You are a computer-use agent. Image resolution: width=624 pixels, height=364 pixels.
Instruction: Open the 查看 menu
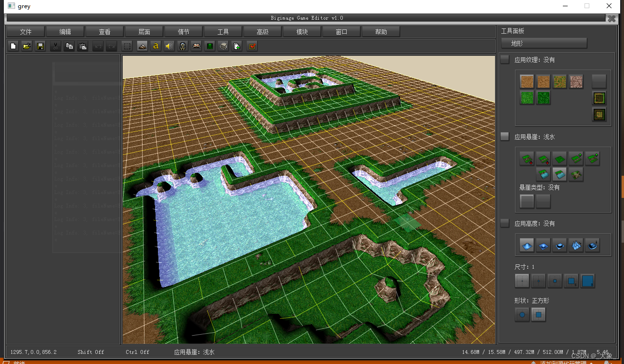click(x=104, y=32)
